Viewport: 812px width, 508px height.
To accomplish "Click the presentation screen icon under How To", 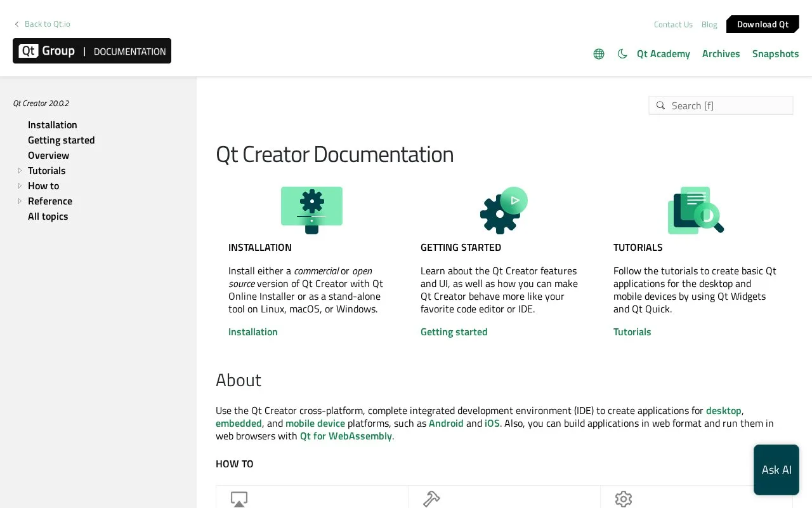I will point(239,499).
